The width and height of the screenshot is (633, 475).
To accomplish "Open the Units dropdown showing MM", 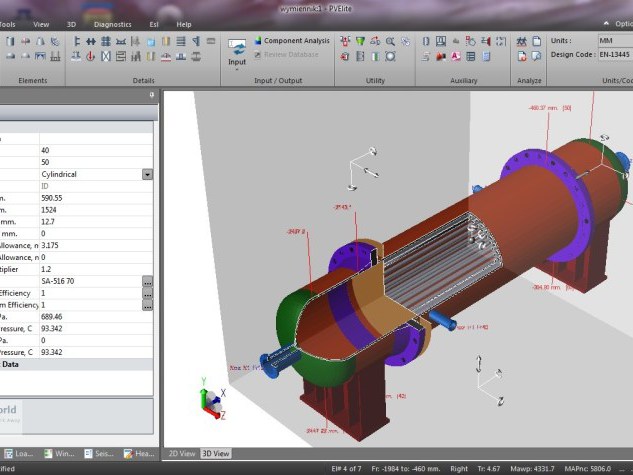I will pos(613,41).
